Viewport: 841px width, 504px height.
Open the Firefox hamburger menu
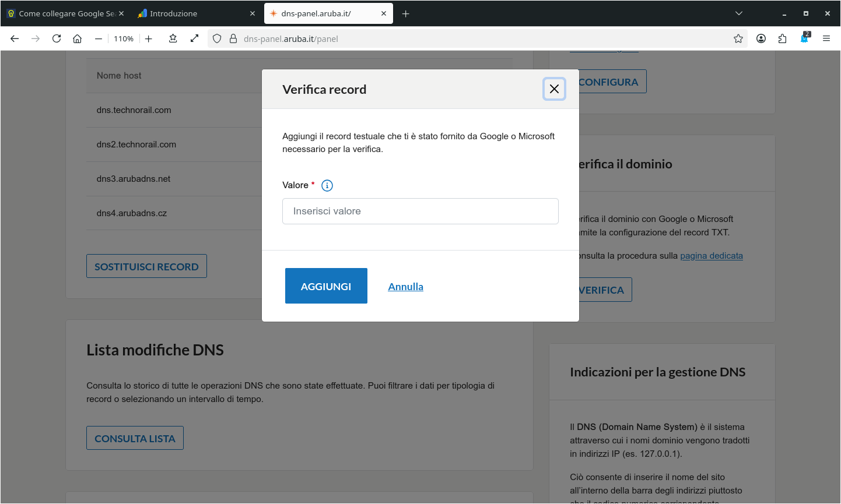click(826, 39)
